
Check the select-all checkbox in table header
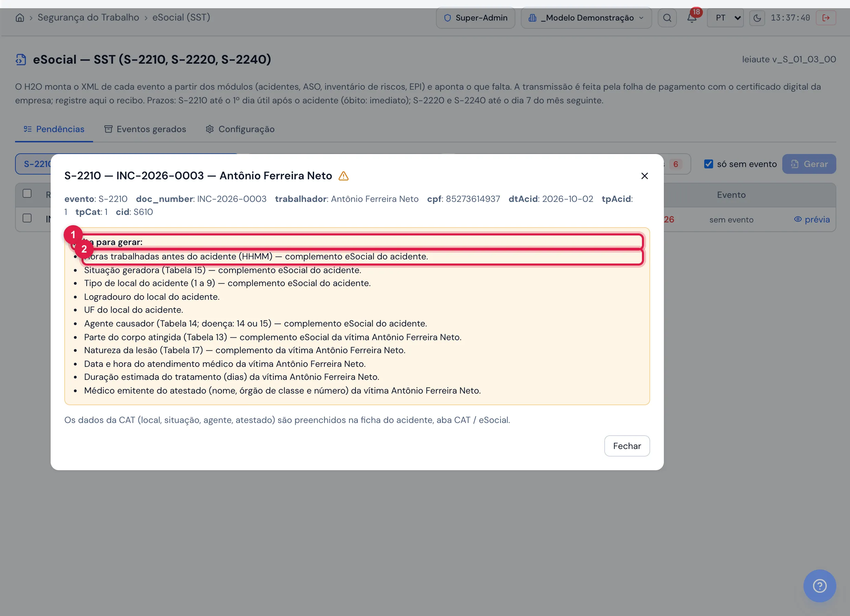[x=27, y=193]
